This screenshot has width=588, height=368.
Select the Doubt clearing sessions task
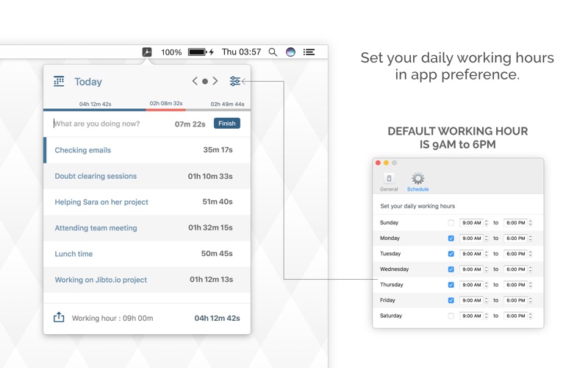tap(147, 176)
